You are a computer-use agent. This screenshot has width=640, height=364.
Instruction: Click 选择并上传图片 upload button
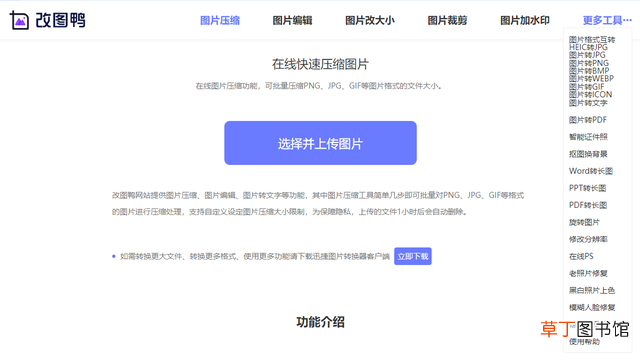(x=320, y=143)
